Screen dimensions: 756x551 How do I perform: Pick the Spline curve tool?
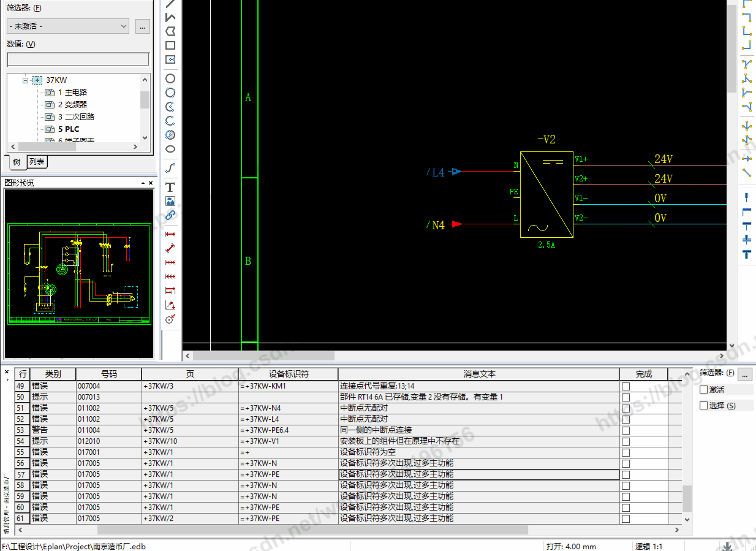pos(170,167)
